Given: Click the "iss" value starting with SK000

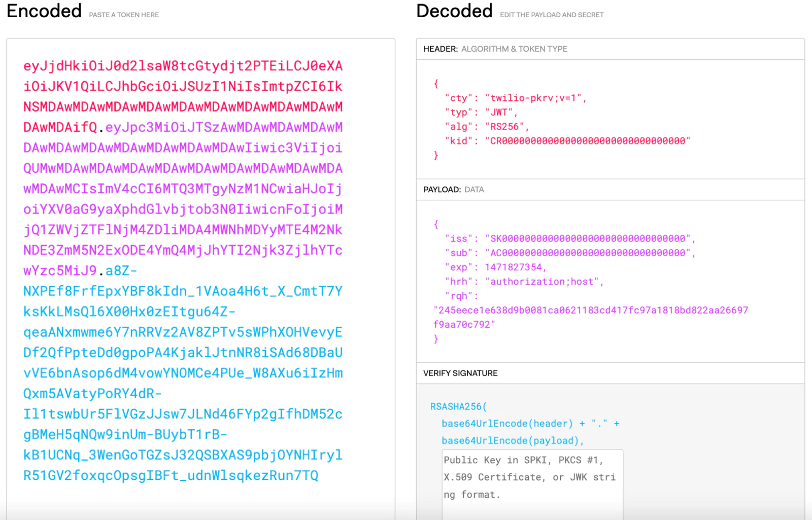Looking at the screenshot, I should tap(588, 238).
